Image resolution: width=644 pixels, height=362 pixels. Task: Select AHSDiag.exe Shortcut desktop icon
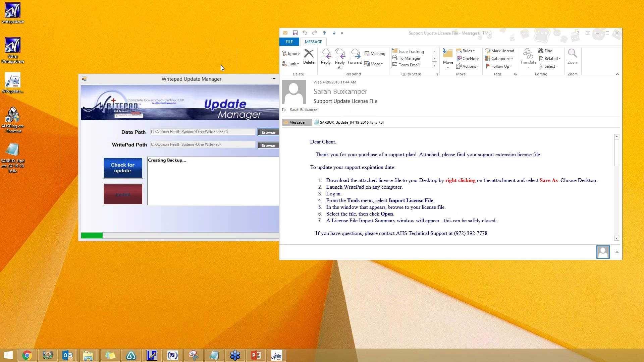tap(13, 120)
